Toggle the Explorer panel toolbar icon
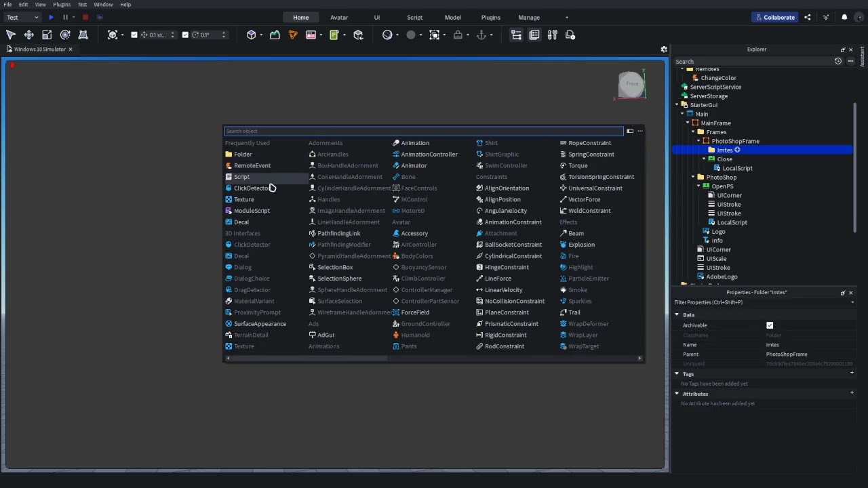868x488 pixels. [516, 35]
